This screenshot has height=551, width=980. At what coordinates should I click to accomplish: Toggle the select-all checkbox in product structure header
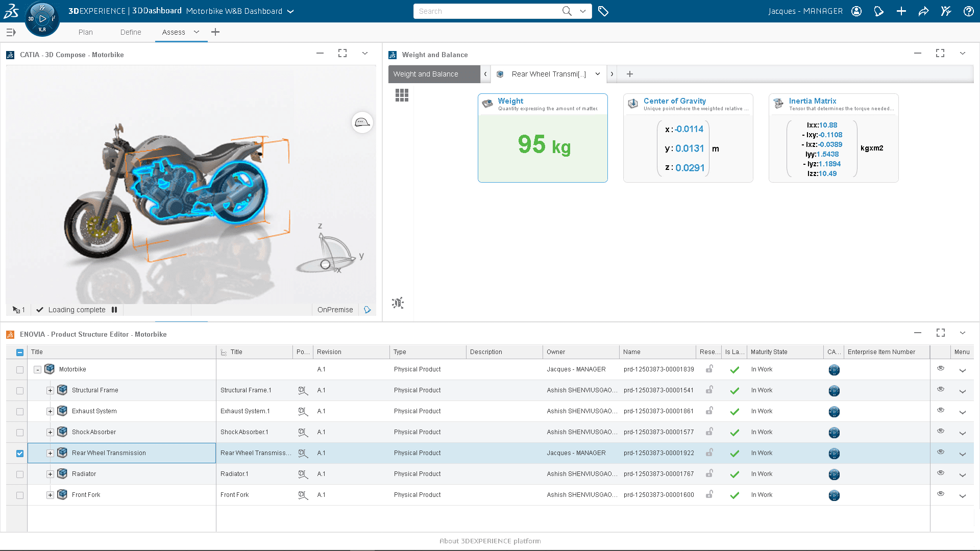point(19,352)
